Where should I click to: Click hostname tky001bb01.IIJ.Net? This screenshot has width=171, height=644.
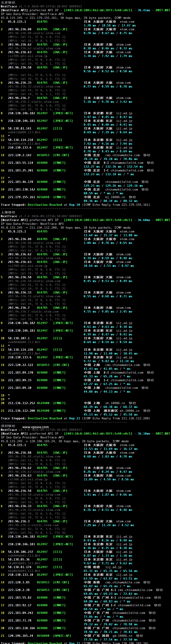tap(24, 563)
